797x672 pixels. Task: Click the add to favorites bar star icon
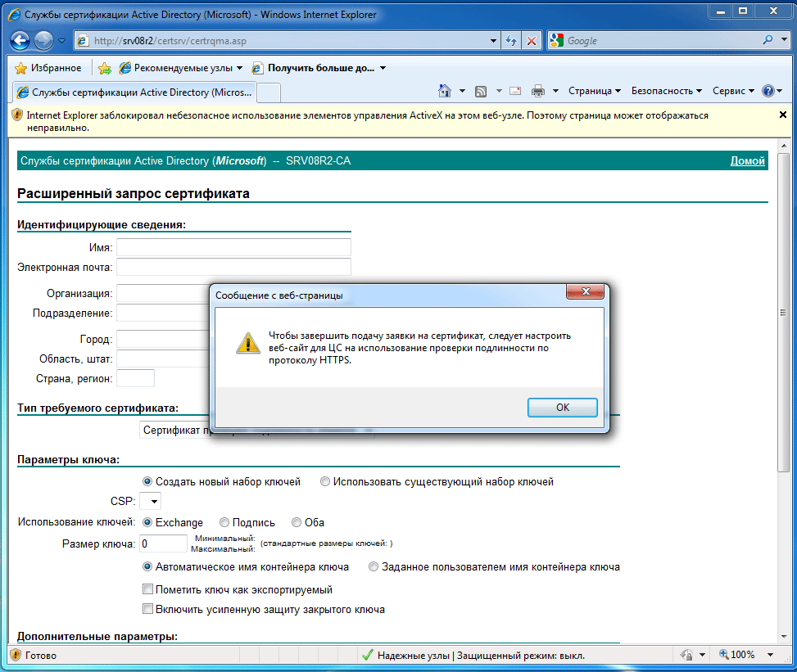pyautogui.click(x=105, y=68)
